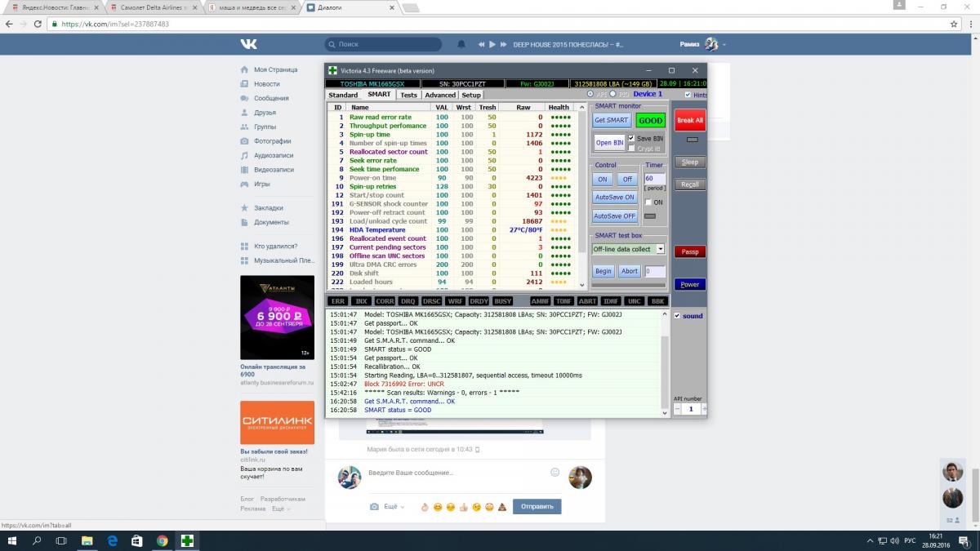
Task: Expand the Ещё attachments menu
Action: pos(394,507)
